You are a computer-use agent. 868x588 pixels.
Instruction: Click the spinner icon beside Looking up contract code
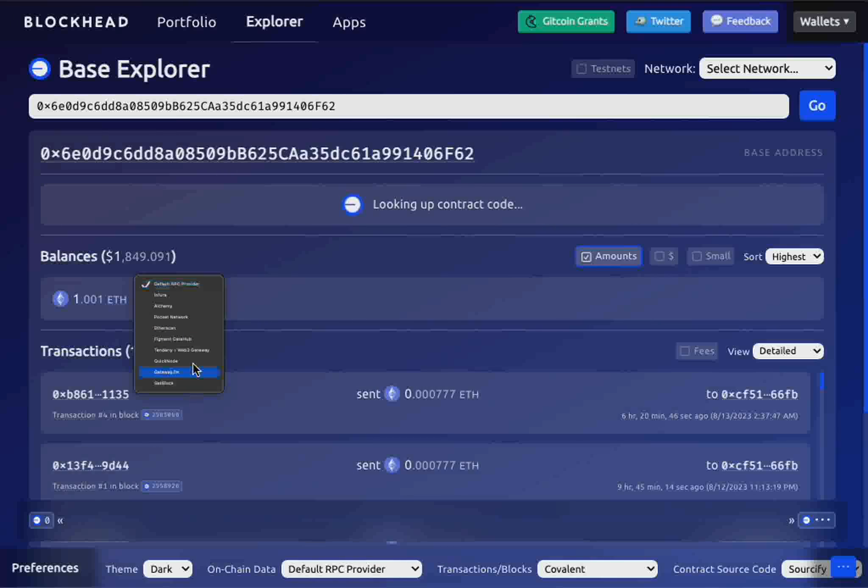[x=352, y=205]
